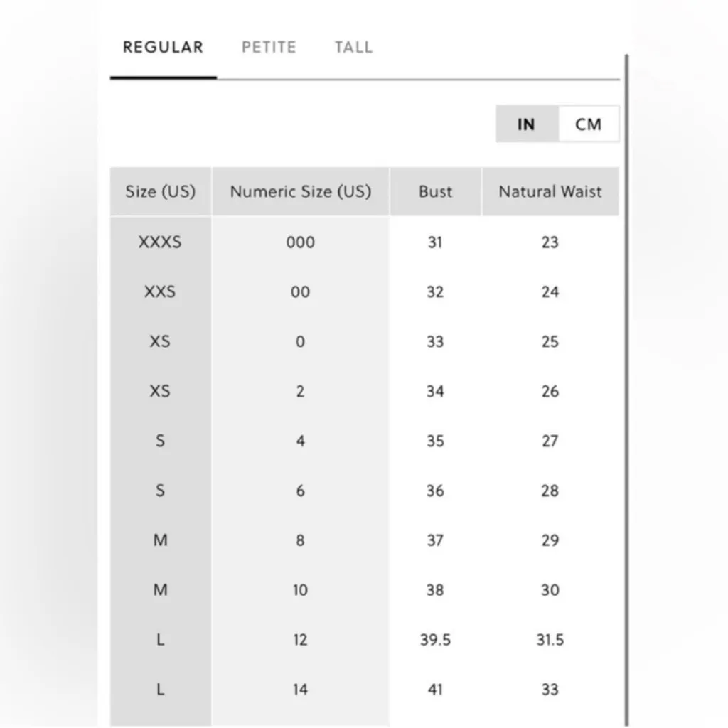Image resolution: width=728 pixels, height=728 pixels.
Task: Switch to the Petite tab
Action: coord(269,48)
